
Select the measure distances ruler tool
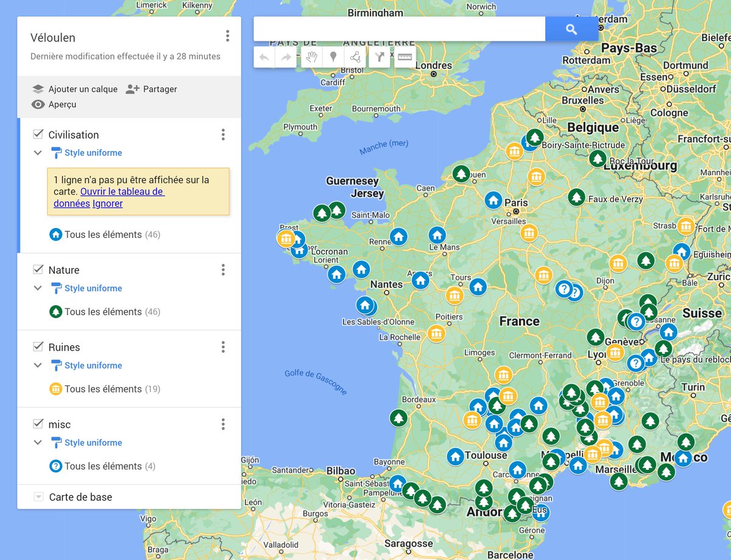click(x=405, y=57)
